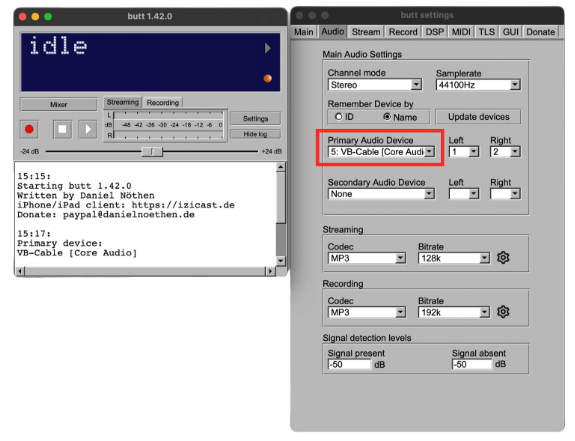
Task: Open the Channel mode dropdown
Action: [x=374, y=85]
